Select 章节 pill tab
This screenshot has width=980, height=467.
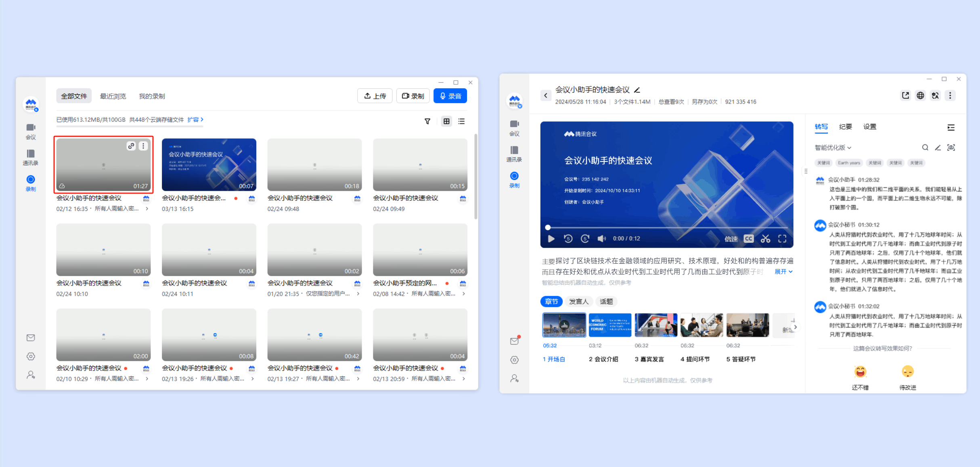(x=551, y=302)
